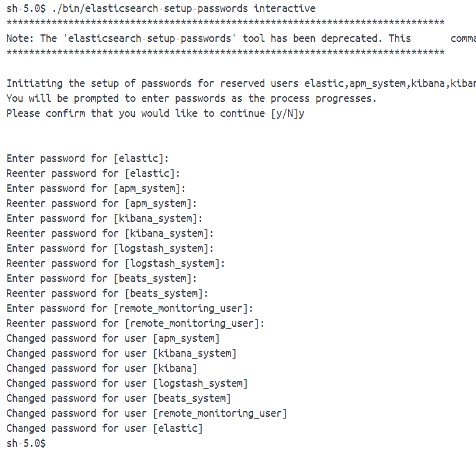Click the empty shell prompt at the bottom
Viewport: 476px width, 453px height.
26,443
